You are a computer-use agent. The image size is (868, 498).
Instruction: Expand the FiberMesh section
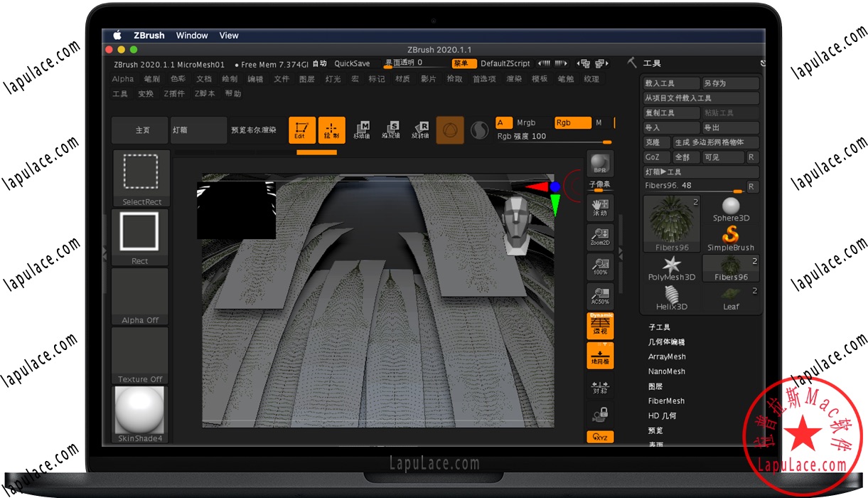667,401
